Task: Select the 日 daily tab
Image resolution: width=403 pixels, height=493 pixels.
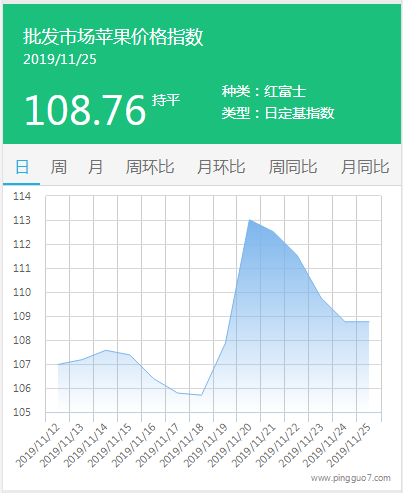Action: pyautogui.click(x=22, y=167)
